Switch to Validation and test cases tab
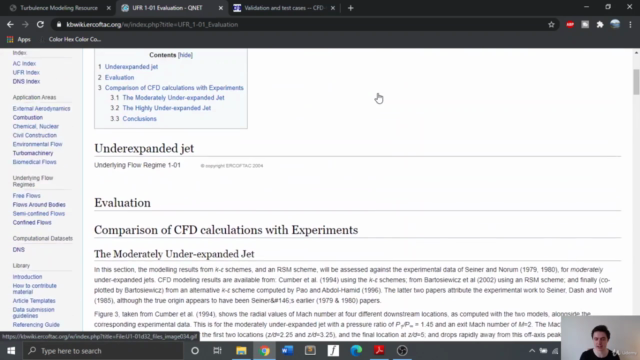 click(x=284, y=8)
